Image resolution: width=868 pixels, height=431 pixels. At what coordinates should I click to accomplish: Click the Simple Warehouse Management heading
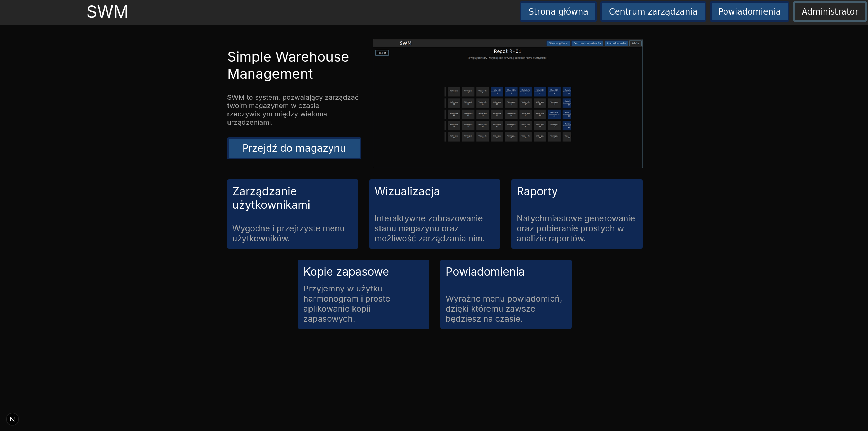click(x=288, y=65)
